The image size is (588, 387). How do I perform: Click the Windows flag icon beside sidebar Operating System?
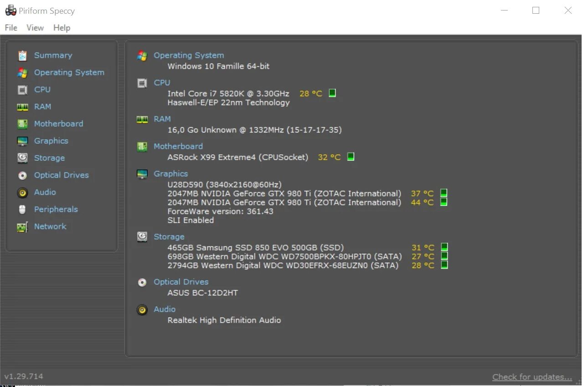tap(22, 73)
